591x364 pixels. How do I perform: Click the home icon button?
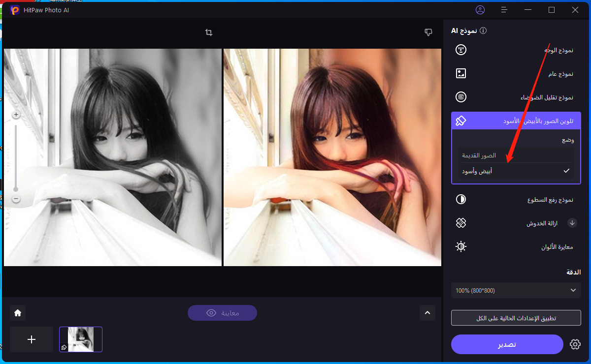pos(18,313)
